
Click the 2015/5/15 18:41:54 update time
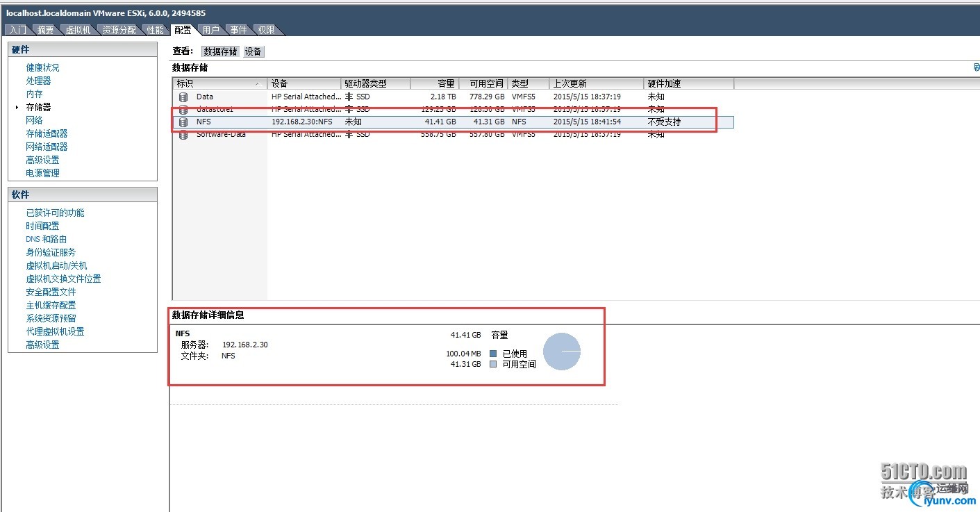587,122
